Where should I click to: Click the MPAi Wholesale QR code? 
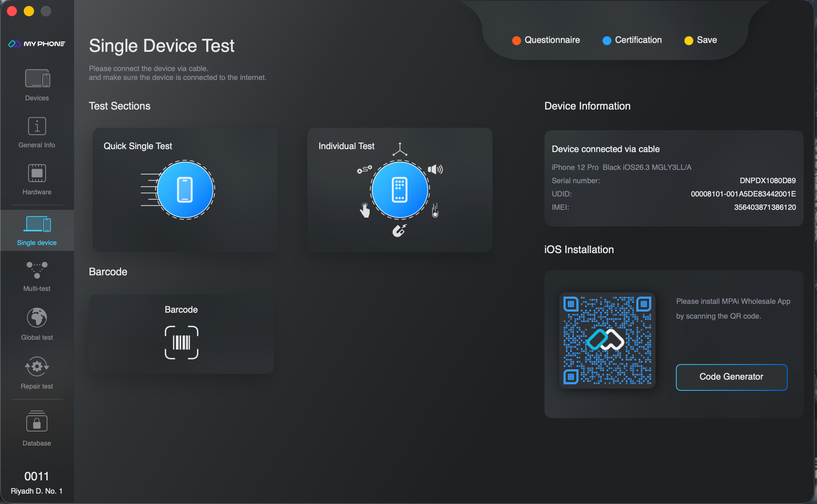(607, 340)
